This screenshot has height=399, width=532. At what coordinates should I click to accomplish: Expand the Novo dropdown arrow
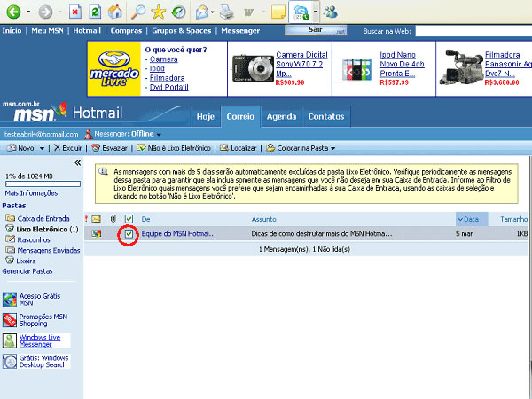tap(43, 149)
